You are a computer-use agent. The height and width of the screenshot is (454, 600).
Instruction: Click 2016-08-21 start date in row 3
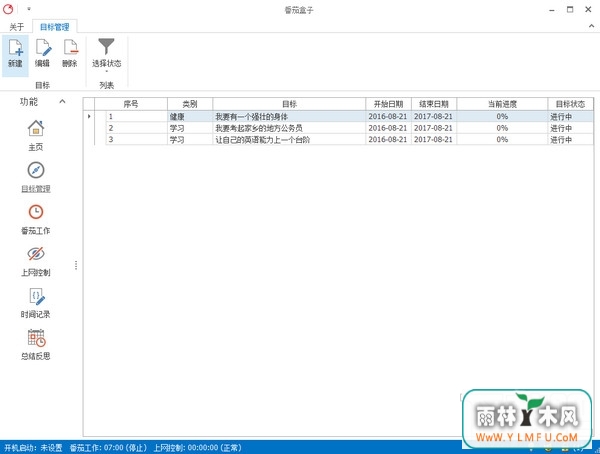(388, 139)
